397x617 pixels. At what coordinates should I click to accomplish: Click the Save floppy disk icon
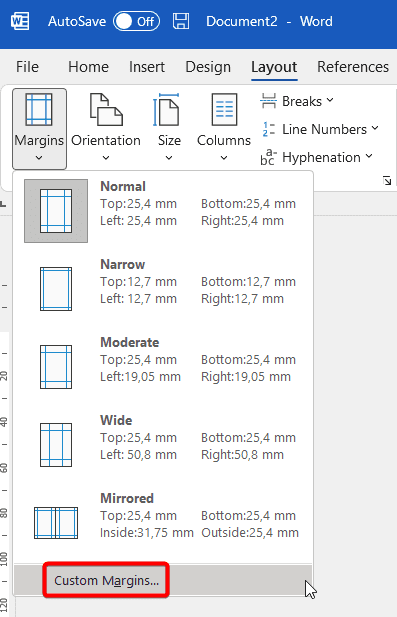click(181, 21)
